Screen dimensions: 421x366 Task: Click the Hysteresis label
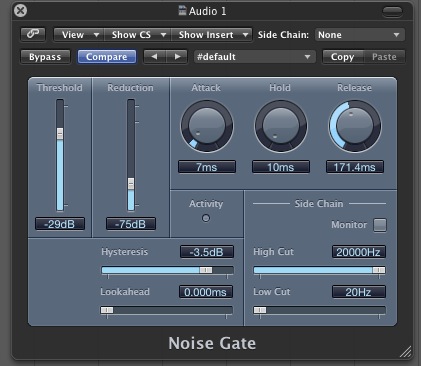click(x=124, y=252)
